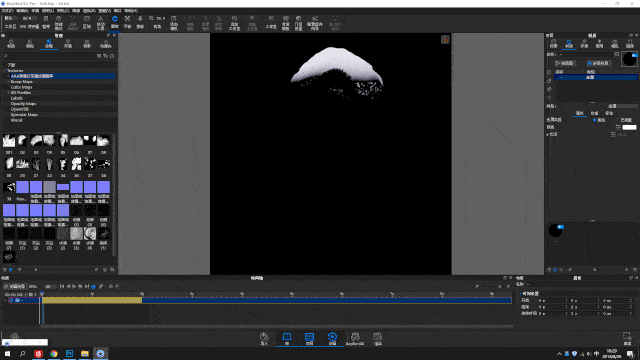
Task: Click the Import button in bottom toolbar
Action: [x=264, y=339]
